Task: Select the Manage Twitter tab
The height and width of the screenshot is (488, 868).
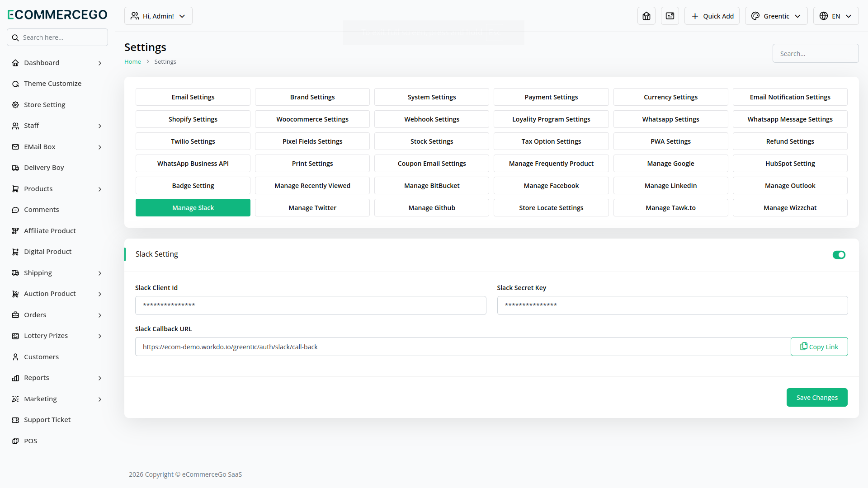Action: coord(312,207)
